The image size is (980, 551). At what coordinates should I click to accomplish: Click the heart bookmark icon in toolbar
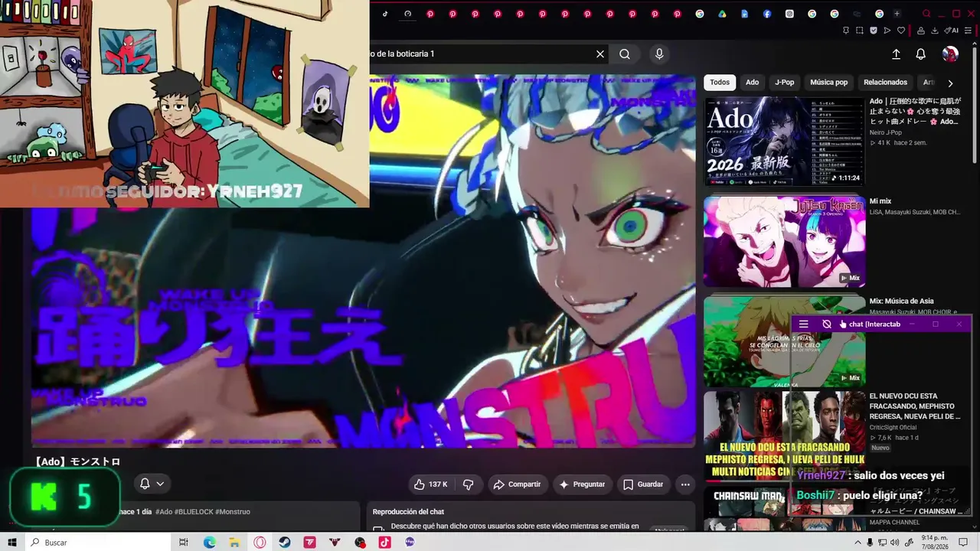(901, 31)
